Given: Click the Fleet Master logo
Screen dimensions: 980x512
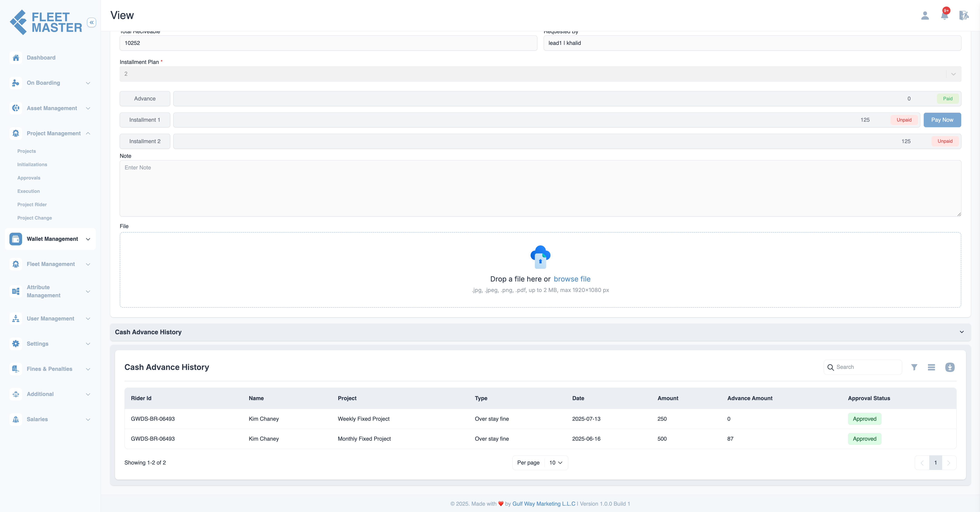Looking at the screenshot, I should click(46, 23).
